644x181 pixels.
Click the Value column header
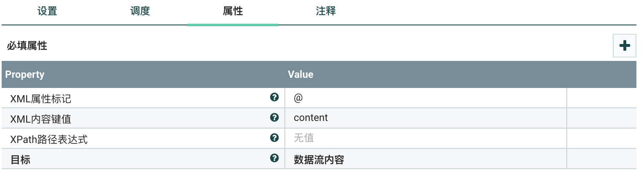tap(300, 74)
